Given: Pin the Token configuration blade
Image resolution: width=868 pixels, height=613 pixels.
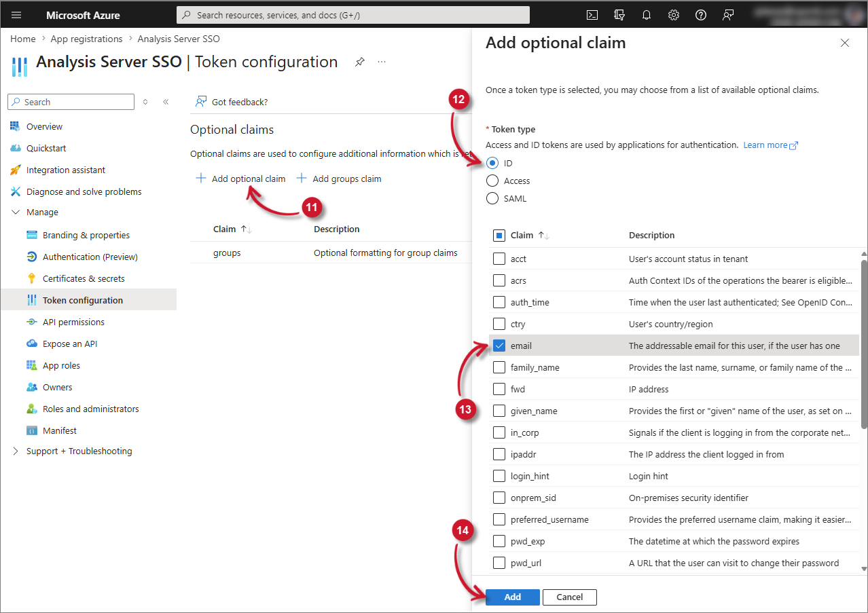Looking at the screenshot, I should coord(360,62).
